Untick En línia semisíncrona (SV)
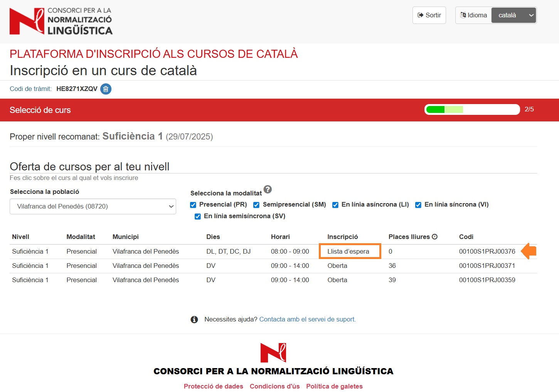 [198, 216]
